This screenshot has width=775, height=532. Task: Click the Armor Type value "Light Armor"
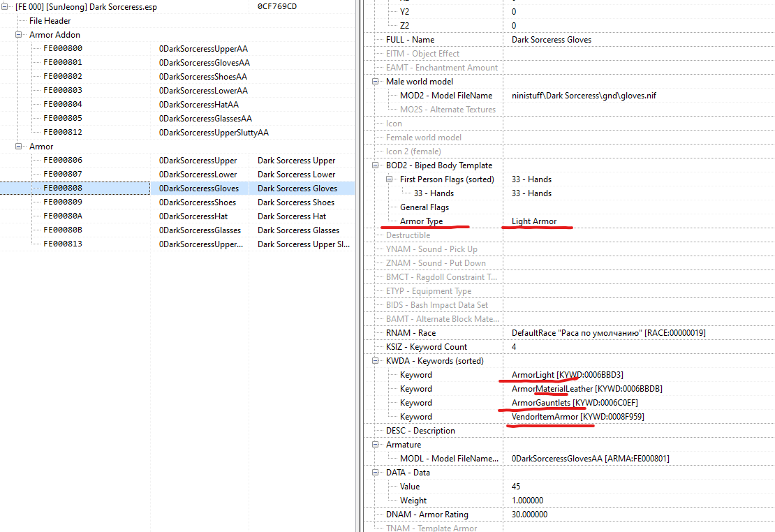coord(534,221)
